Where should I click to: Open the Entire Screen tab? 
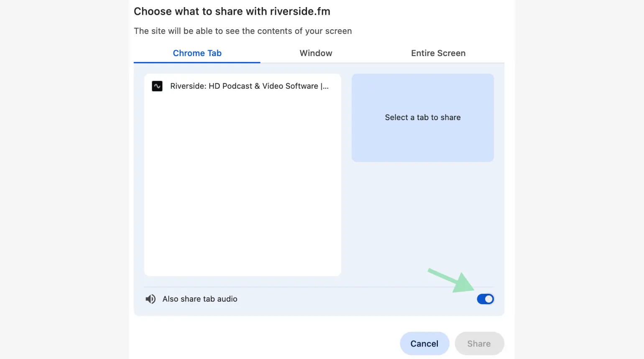(438, 53)
